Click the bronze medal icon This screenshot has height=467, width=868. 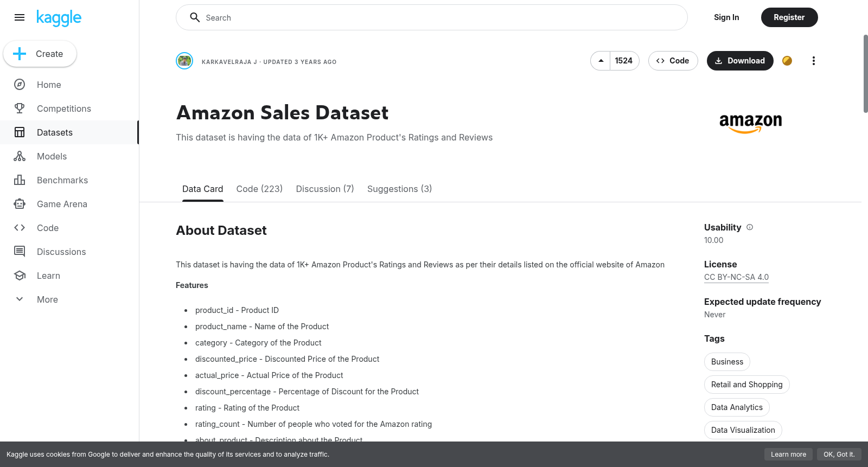787,61
